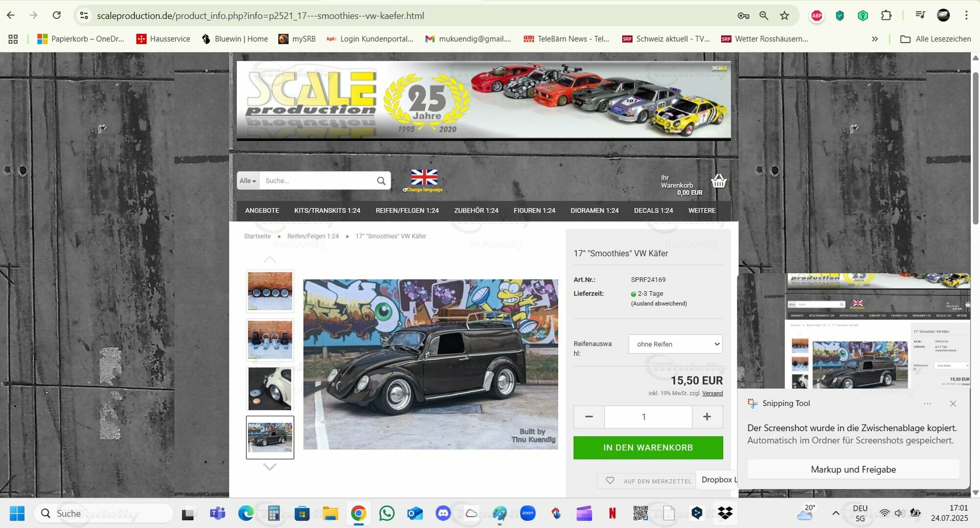This screenshot has height=528, width=980.
Task: Select the first wheels thumbnail image
Action: [270, 291]
